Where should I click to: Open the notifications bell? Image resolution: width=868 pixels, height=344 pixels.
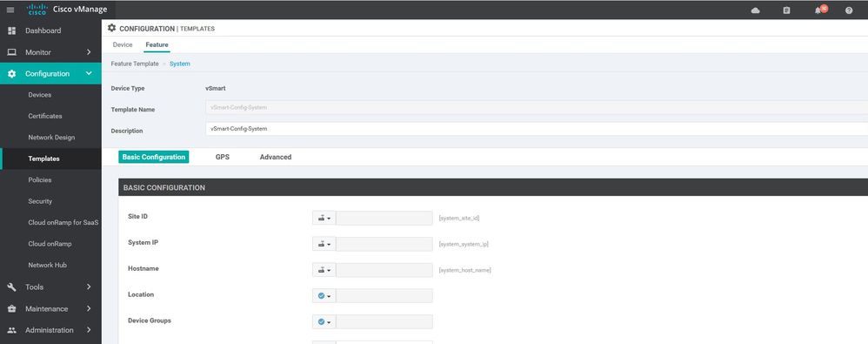(818, 10)
